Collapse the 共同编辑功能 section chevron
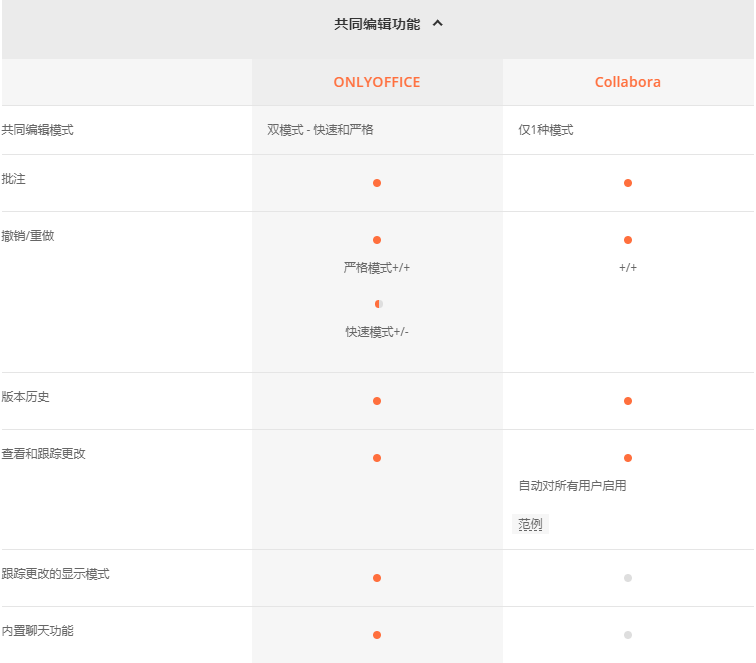The image size is (756, 663). [437, 23]
